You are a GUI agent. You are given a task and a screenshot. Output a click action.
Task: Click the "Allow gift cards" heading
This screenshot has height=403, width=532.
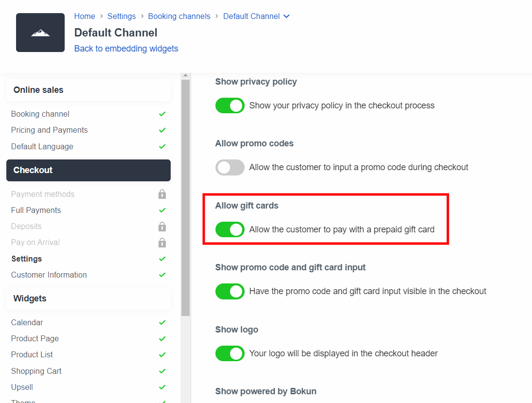coord(247,206)
